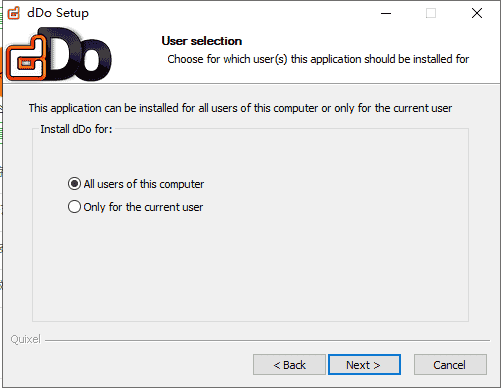Click the large dDo logo in header
This screenshot has height=390, width=503.
[x=59, y=55]
